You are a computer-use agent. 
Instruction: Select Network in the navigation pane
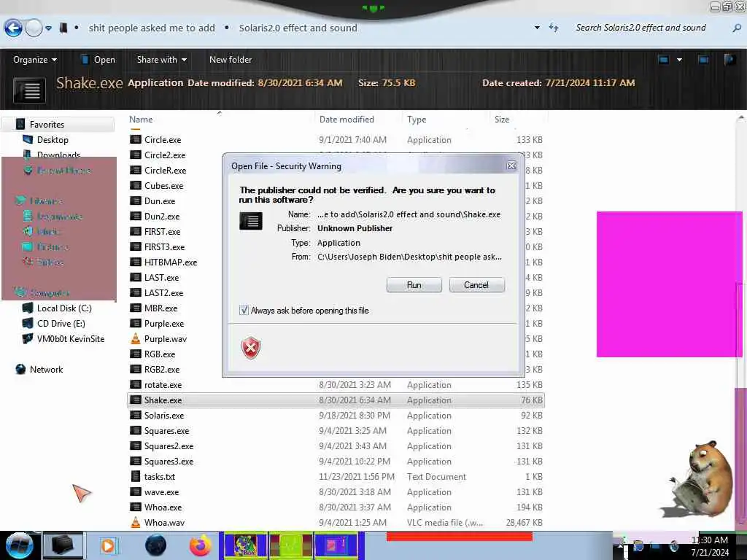pyautogui.click(x=46, y=369)
